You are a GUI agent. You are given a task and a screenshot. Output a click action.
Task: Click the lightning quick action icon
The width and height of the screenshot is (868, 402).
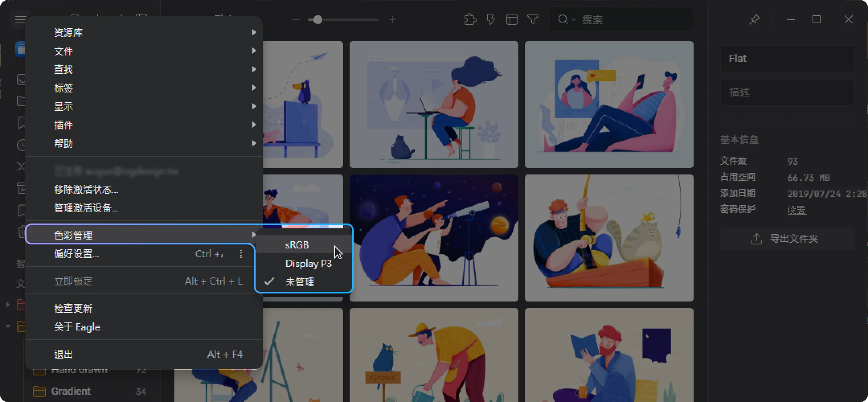[x=491, y=19]
